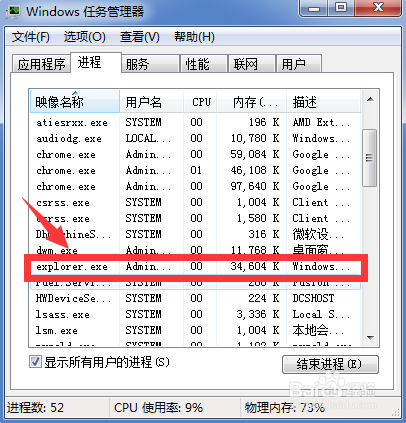This screenshot has width=406, height=423.
Task: Select the dwm.exe process
Action: (195, 250)
